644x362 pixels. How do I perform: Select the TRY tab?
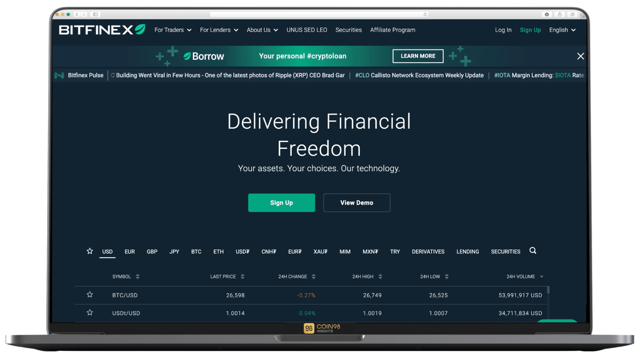pos(395,252)
